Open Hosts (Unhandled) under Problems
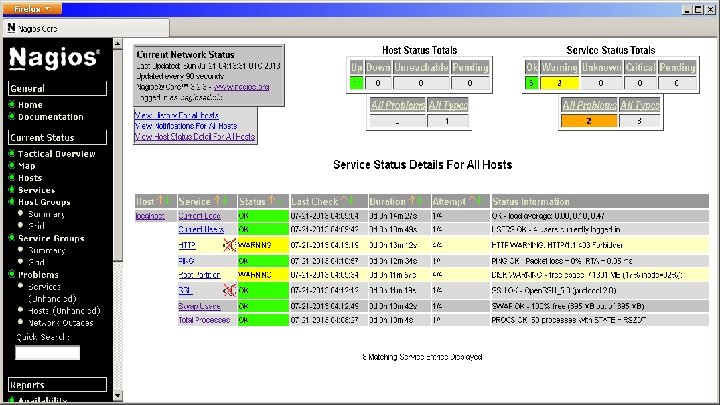Image resolution: width=720 pixels, height=405 pixels. click(64, 310)
